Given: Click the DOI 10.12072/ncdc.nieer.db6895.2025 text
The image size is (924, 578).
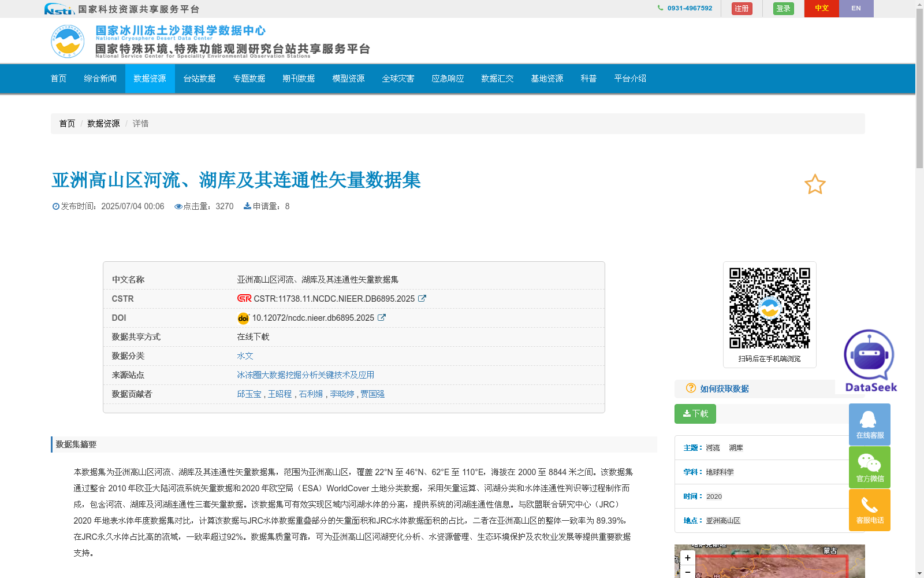Looking at the screenshot, I should (x=313, y=318).
